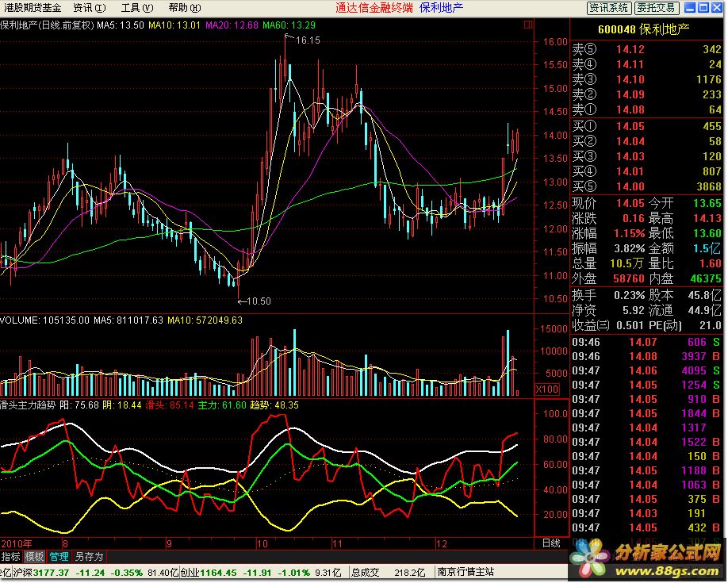Click the 日线 period button
This screenshot has height=583, width=728.
tap(551, 543)
